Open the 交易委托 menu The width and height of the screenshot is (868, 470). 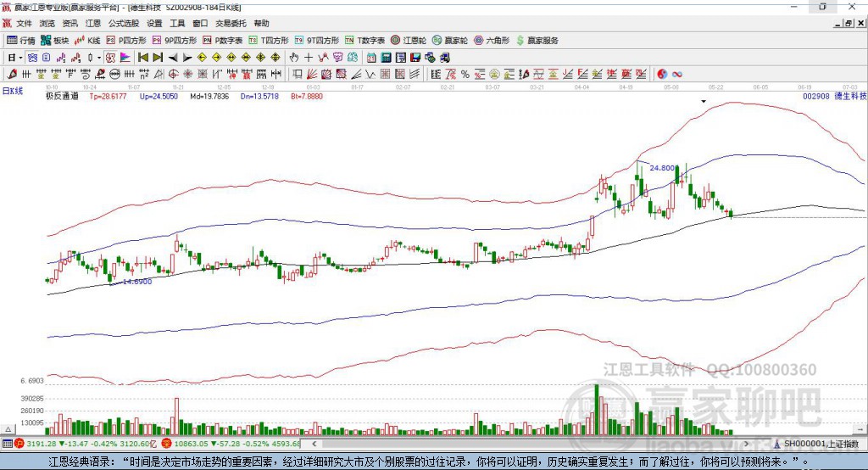(231, 23)
